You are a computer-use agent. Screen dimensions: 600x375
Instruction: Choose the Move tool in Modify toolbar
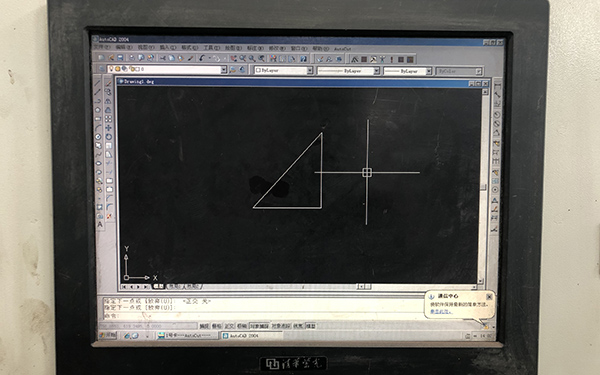109,128
